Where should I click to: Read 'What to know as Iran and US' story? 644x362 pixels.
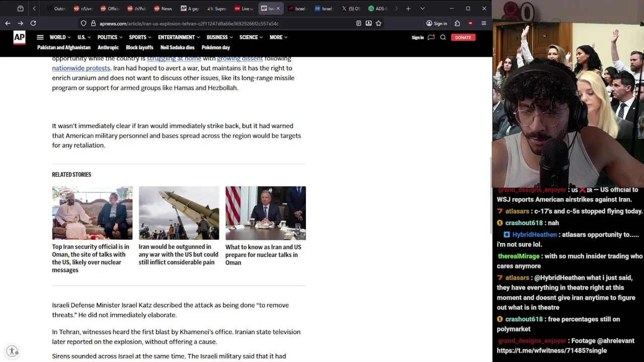(x=263, y=254)
